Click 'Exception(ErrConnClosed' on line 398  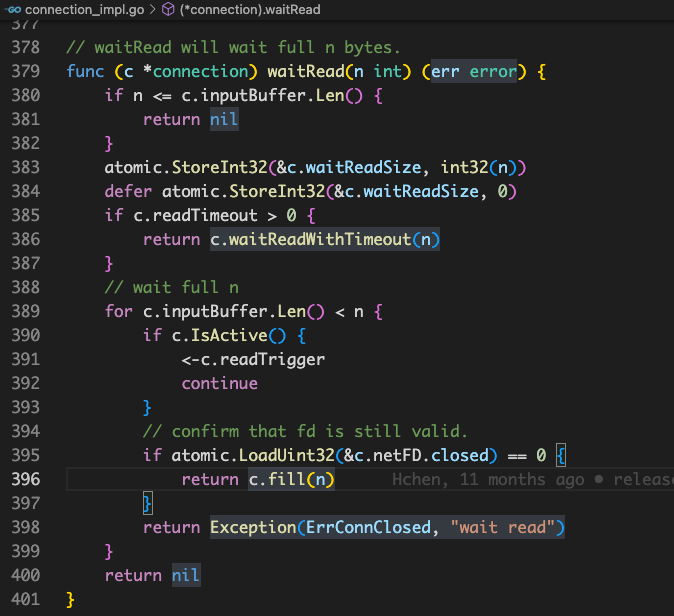pos(320,527)
